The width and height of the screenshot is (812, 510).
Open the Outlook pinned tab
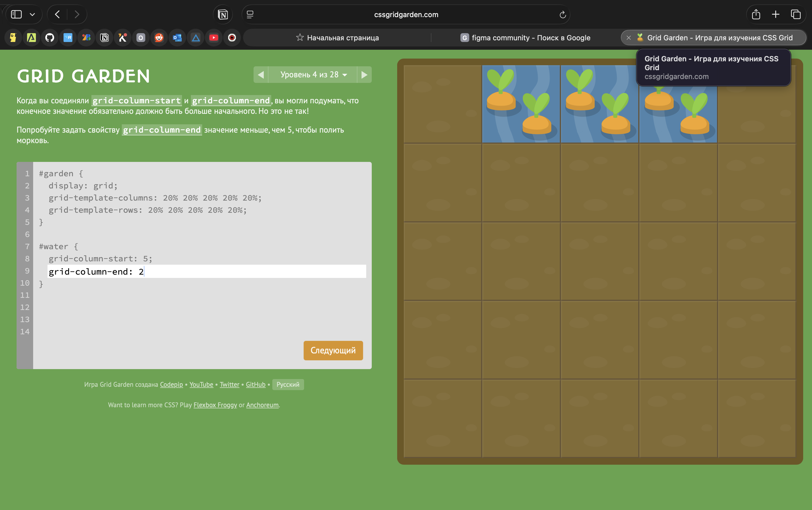coord(177,38)
